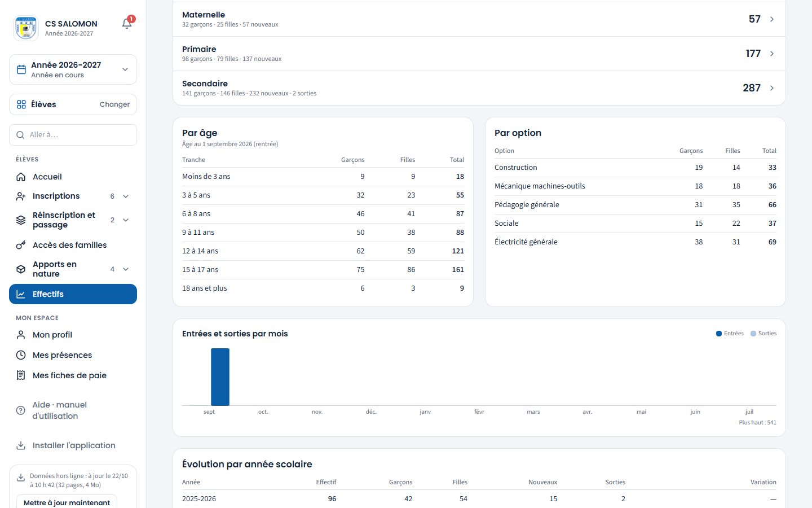Click Changer module button
This screenshot has height=508, width=812.
(114, 104)
